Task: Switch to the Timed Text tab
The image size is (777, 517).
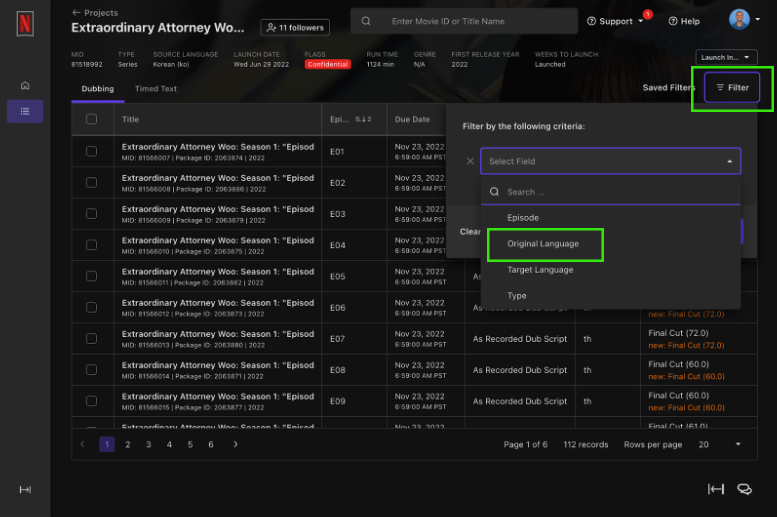Action: tap(156, 89)
